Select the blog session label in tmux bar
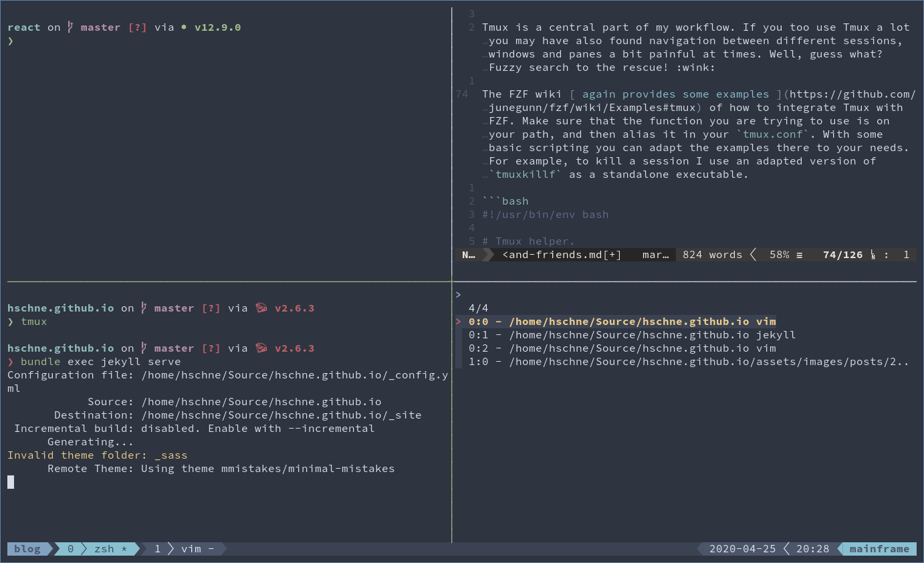Screen dimensions: 924x563 (27, 549)
